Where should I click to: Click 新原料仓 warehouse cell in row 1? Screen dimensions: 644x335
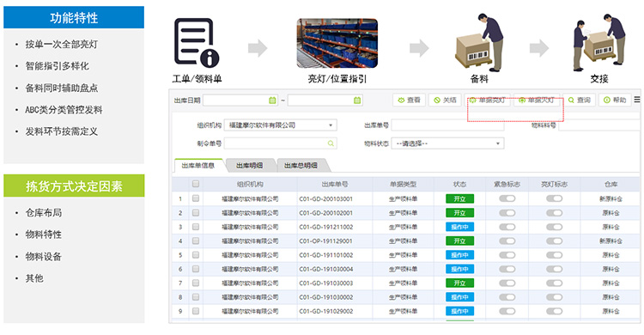click(611, 198)
